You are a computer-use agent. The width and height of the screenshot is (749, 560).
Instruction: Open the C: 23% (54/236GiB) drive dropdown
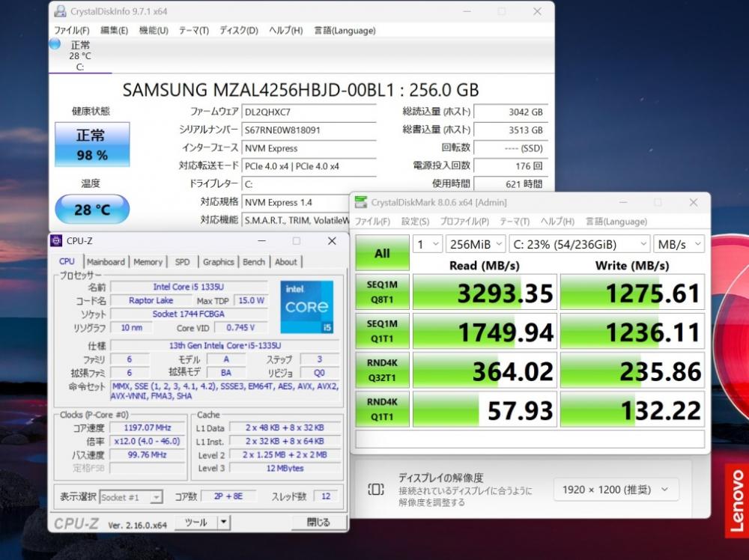(580, 244)
